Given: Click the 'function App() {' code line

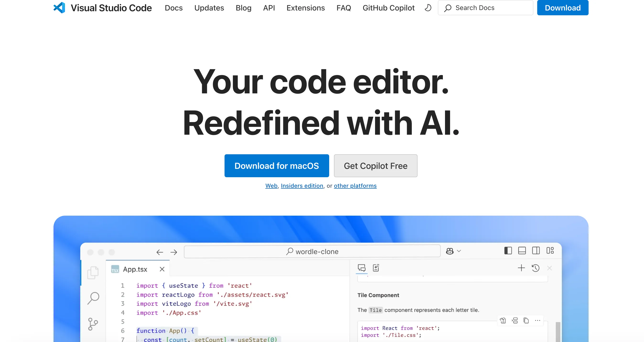Looking at the screenshot, I should [x=166, y=331].
